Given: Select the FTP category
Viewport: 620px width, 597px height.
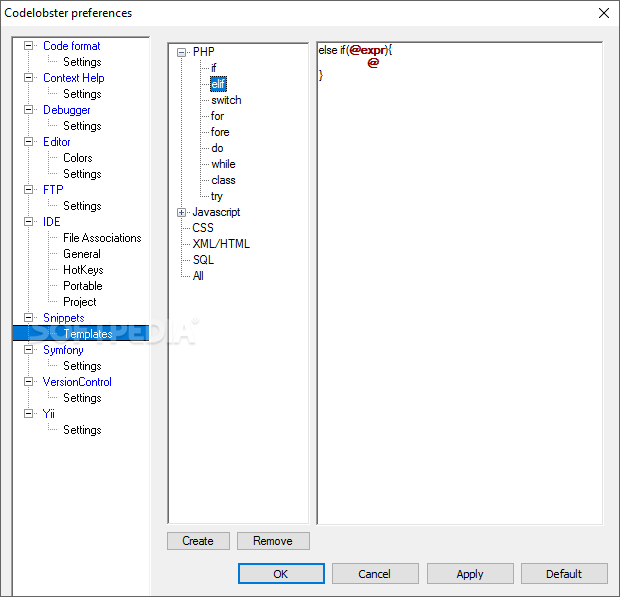Looking at the screenshot, I should [x=53, y=190].
